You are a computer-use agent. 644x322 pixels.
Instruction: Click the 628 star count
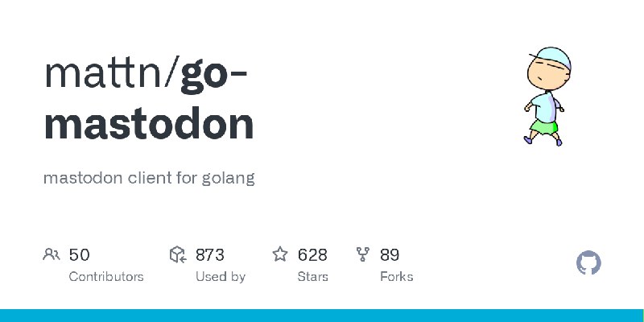point(312,255)
